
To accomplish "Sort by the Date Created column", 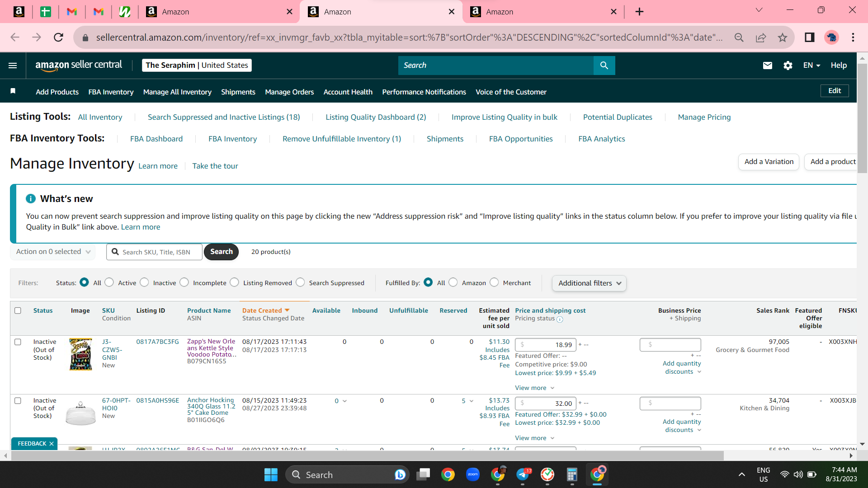I will [265, 310].
